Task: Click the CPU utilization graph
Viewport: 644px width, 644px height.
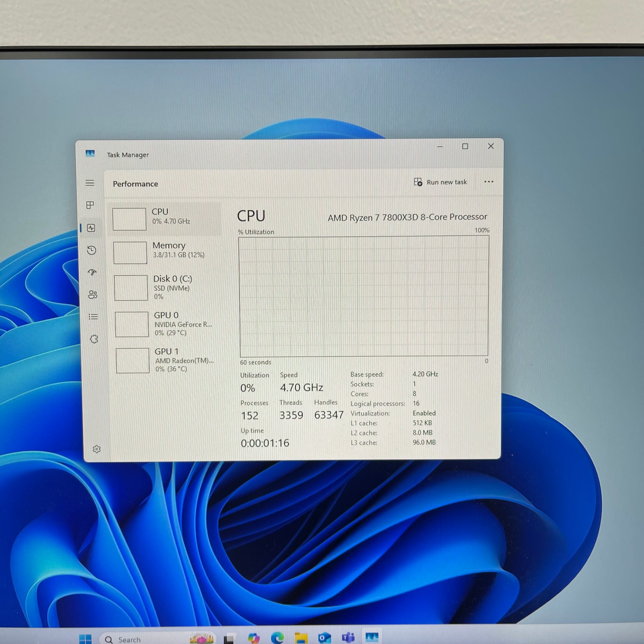Action: [364, 296]
